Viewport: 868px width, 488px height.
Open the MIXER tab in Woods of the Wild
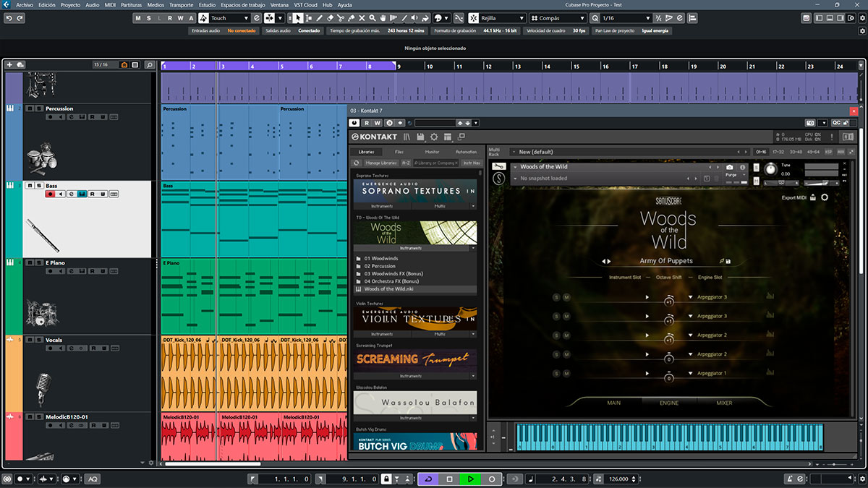(x=724, y=403)
